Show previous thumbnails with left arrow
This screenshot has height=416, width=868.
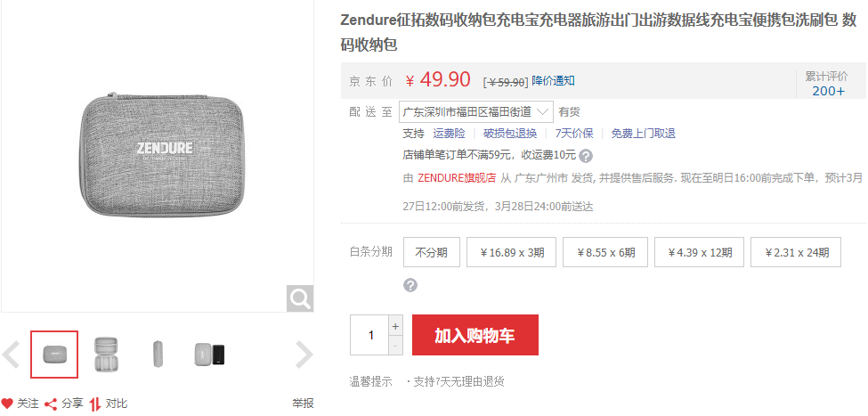pos(11,355)
